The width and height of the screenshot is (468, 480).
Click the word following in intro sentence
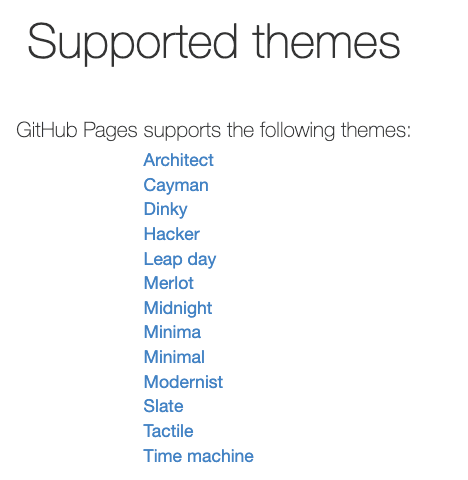click(297, 131)
